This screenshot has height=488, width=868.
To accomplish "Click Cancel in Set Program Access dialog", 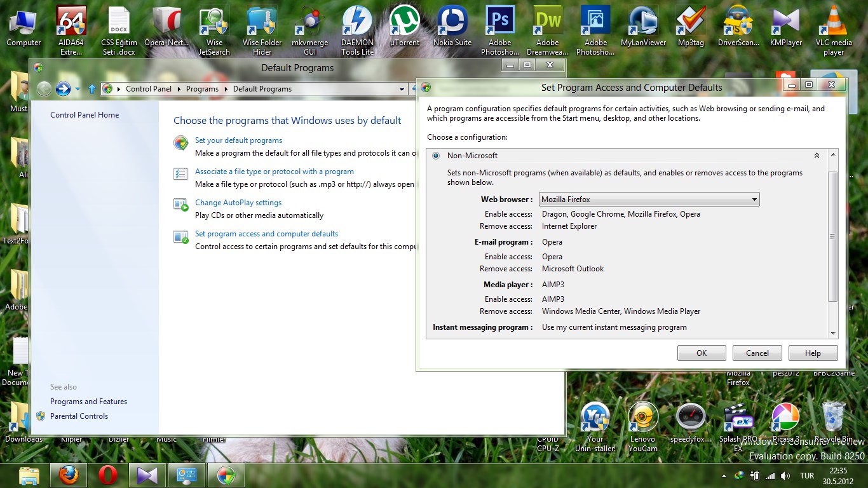I will pyautogui.click(x=757, y=353).
